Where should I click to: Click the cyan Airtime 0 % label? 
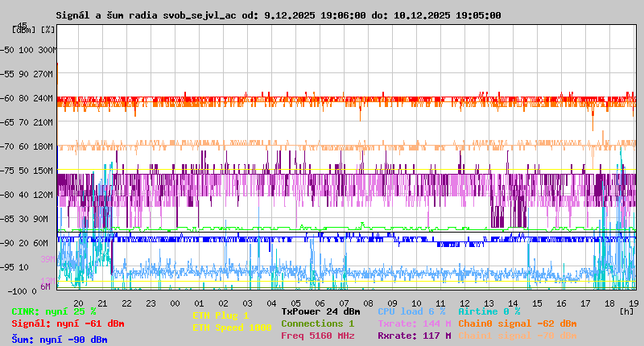[x=489, y=311]
